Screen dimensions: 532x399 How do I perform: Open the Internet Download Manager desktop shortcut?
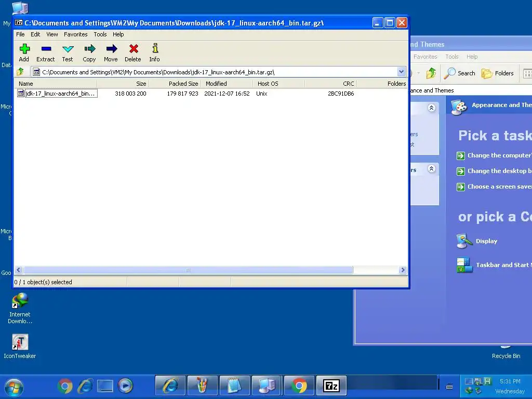click(20, 308)
